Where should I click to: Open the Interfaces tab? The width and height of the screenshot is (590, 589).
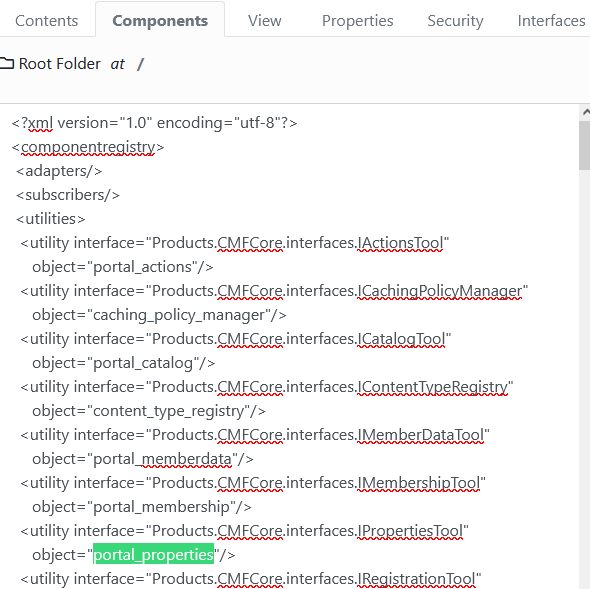[x=551, y=21]
